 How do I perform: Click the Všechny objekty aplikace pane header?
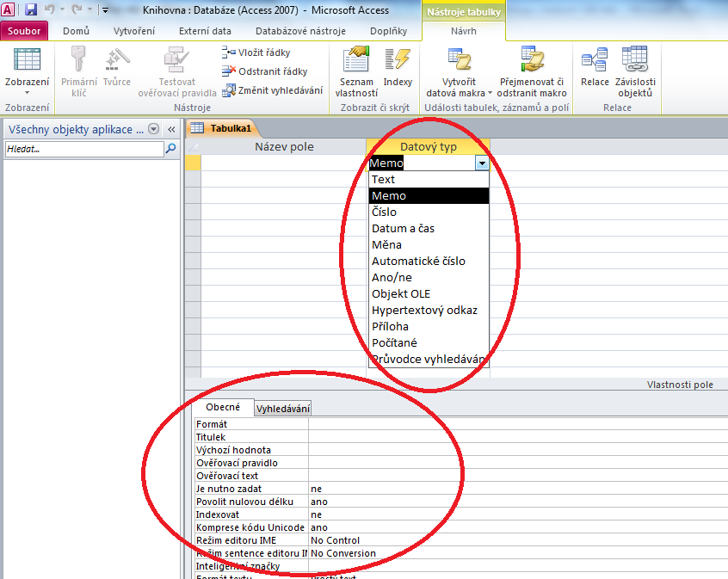pyautogui.click(x=76, y=130)
